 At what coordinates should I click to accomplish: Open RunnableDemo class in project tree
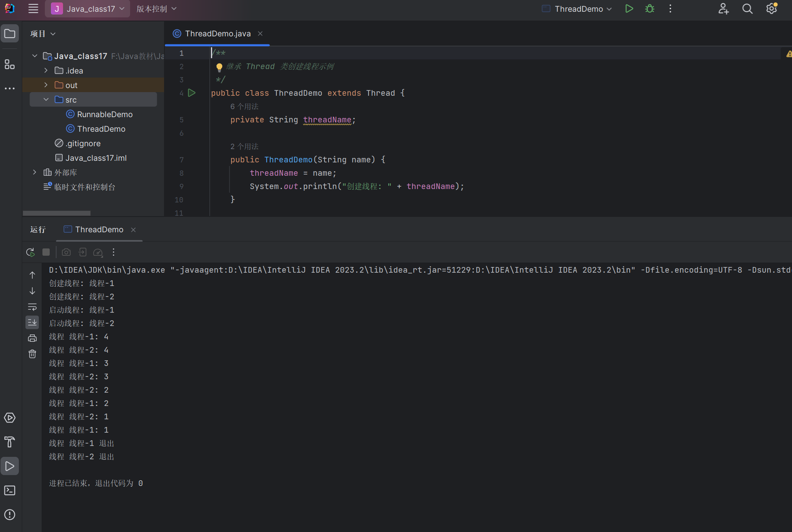pos(104,114)
